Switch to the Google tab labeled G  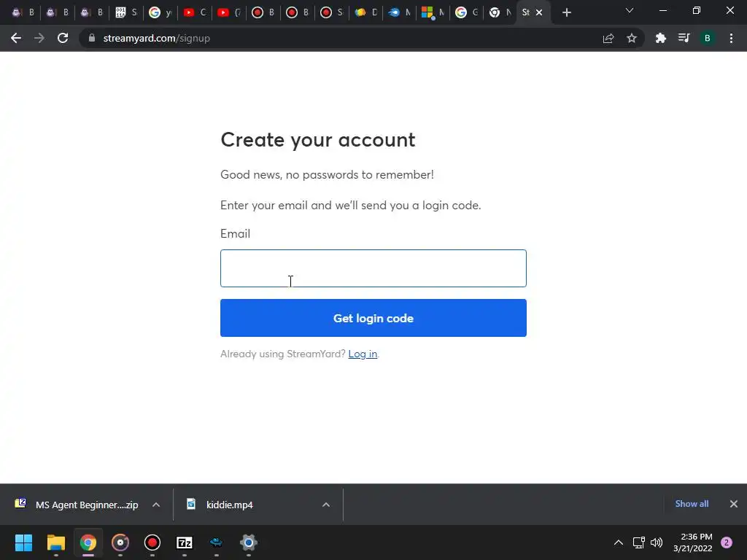466,12
